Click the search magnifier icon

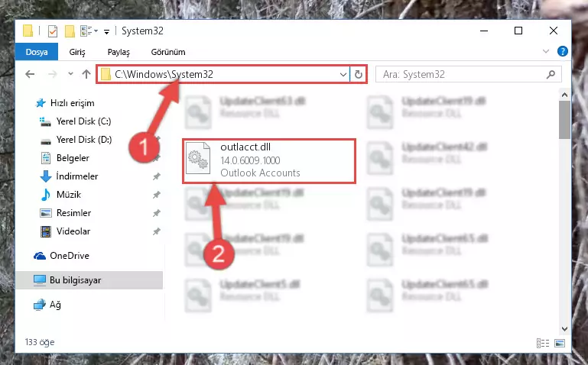coord(551,75)
